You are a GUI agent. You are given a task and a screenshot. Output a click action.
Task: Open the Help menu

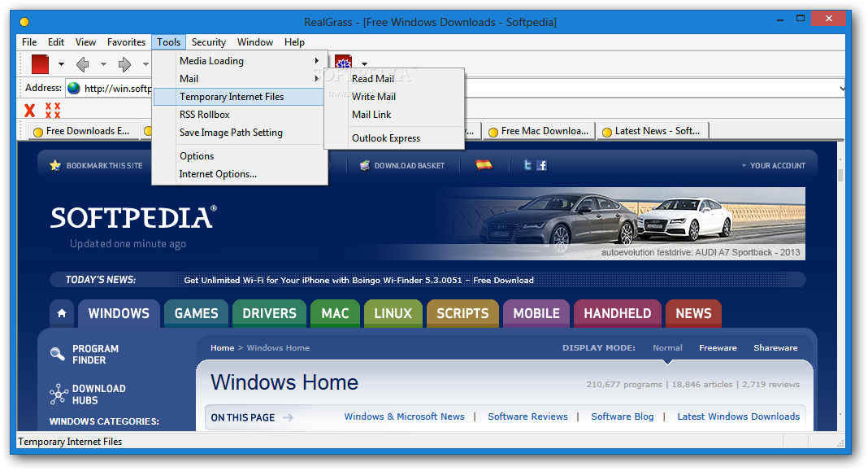(x=294, y=42)
